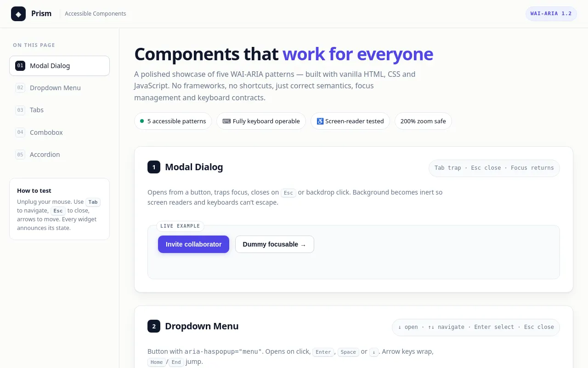
Task: Click the 05 number badge in sidebar
Action: [x=20, y=155]
